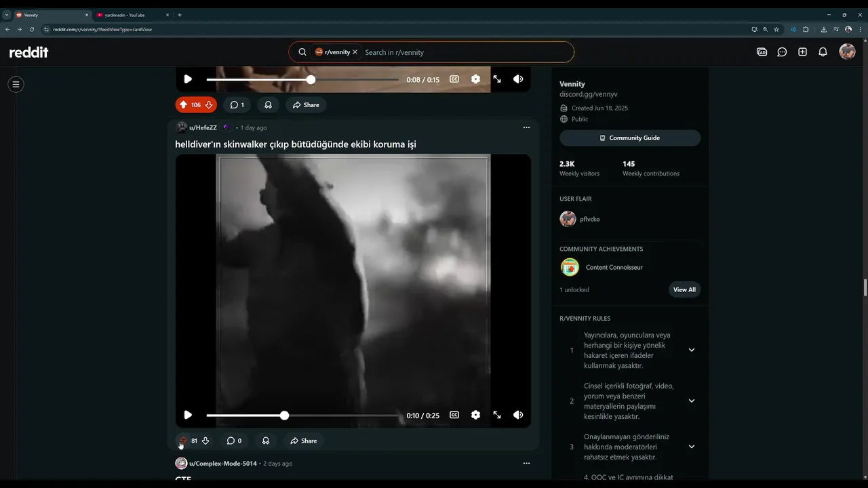Open comments on the 81-vote helldiver post
The image size is (868, 488).
(234, 441)
